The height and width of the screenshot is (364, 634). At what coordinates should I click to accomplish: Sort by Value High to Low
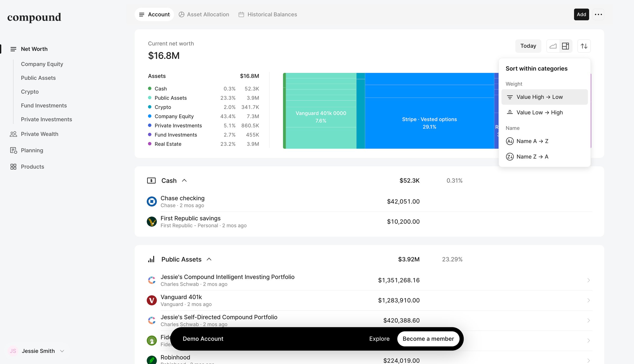[x=544, y=97]
